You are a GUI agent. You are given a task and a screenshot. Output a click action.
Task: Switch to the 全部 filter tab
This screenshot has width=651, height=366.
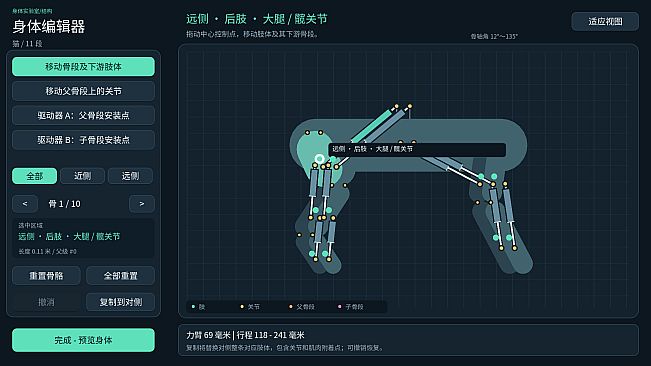point(34,176)
